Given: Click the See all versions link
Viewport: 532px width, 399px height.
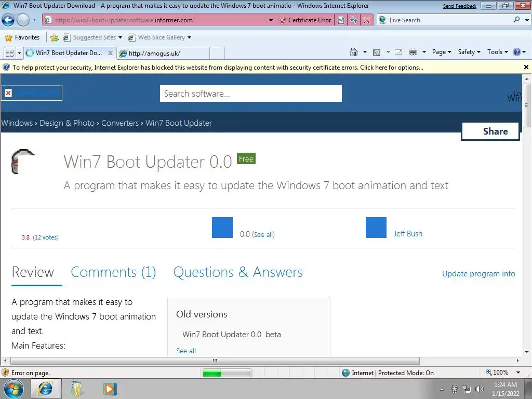Looking at the screenshot, I should (x=263, y=234).
